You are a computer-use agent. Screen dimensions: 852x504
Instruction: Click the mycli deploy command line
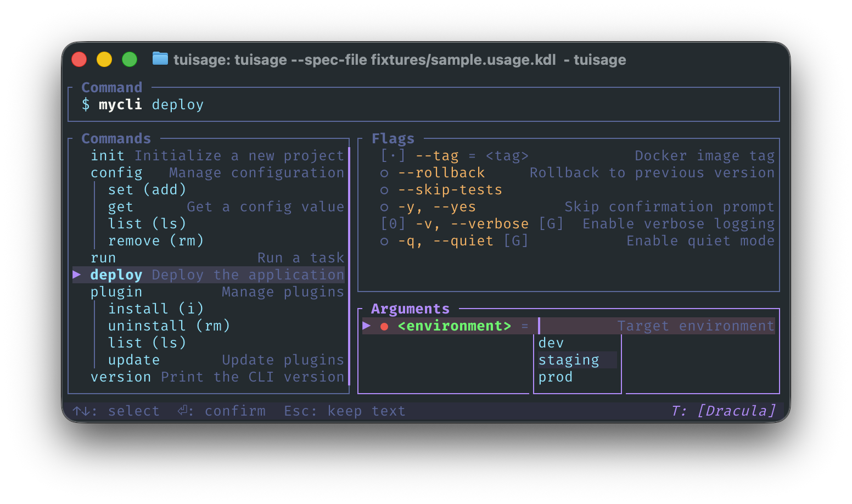click(143, 105)
